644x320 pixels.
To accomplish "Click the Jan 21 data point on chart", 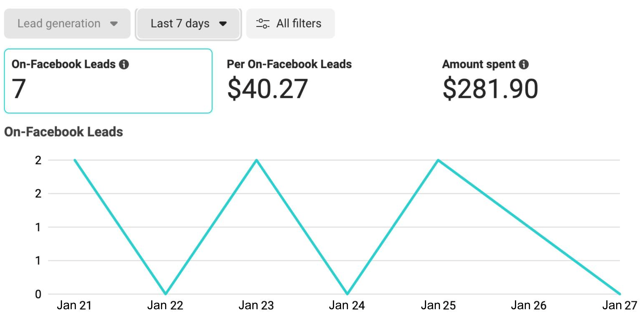I will pyautogui.click(x=75, y=160).
